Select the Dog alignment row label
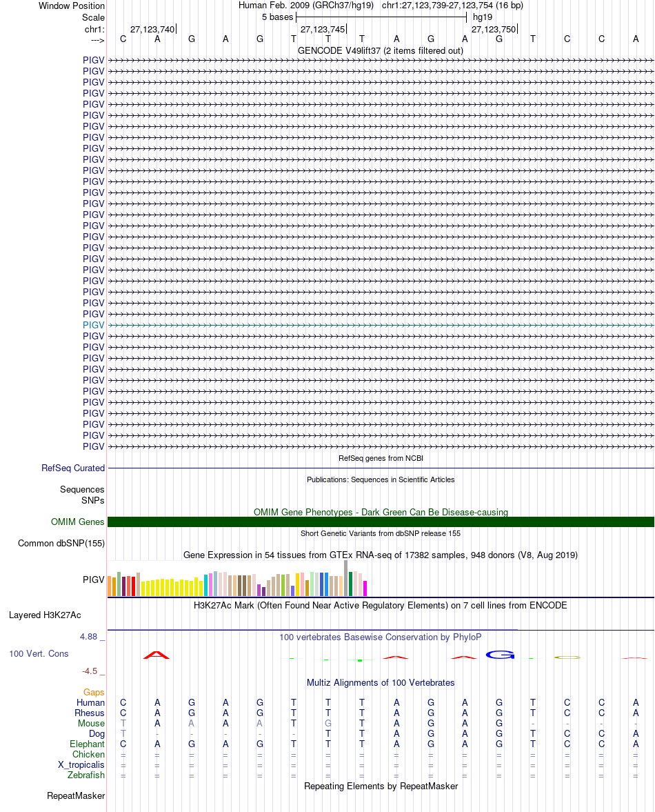The width and height of the screenshot is (655, 812). tap(97, 734)
